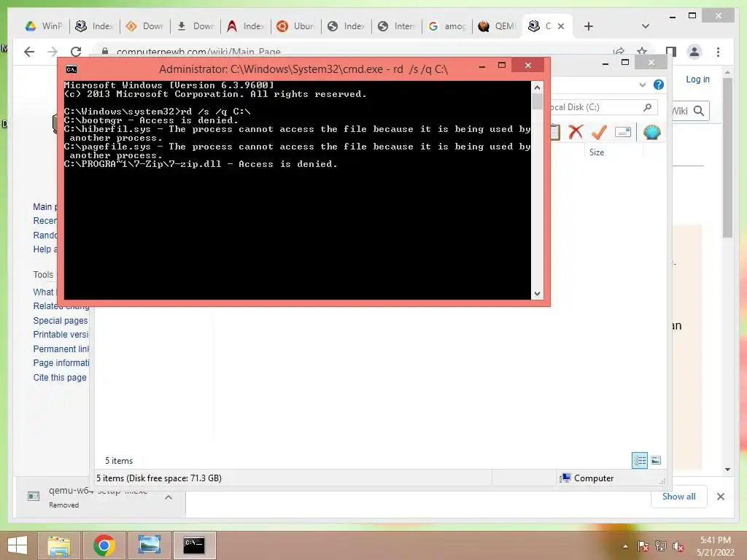
Task: Open the QEMU browser tab
Action: [x=497, y=26]
